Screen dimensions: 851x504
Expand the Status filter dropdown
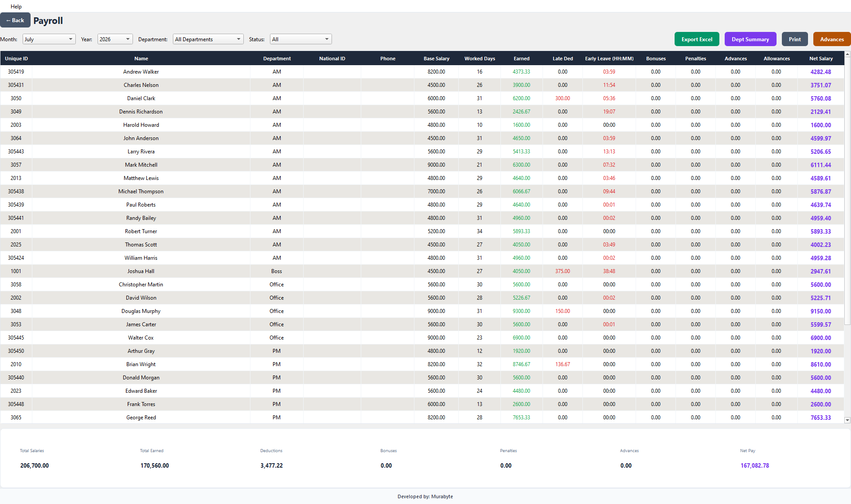pos(301,39)
